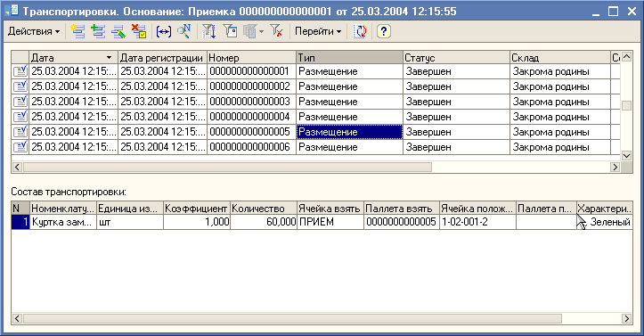Click the Ячейка полож... column header
Viewport: 644px width, 336px height.
click(x=477, y=209)
